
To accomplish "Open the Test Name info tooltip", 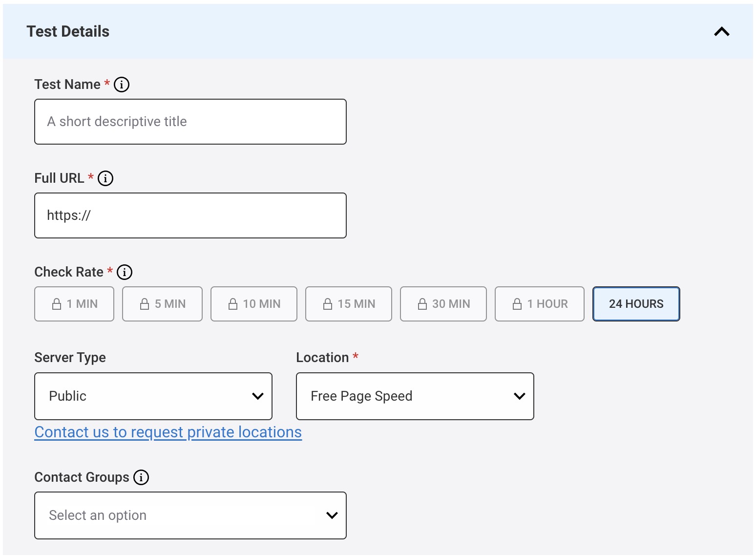I will click(x=122, y=84).
